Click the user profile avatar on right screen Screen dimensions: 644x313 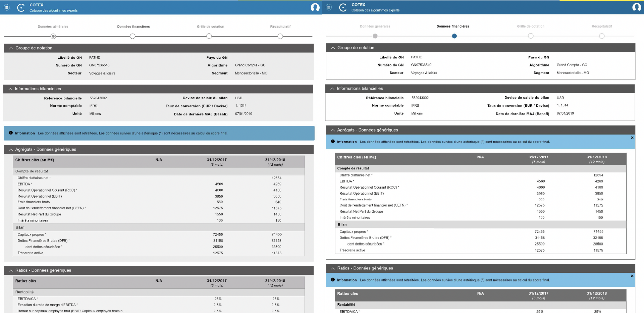637,7
